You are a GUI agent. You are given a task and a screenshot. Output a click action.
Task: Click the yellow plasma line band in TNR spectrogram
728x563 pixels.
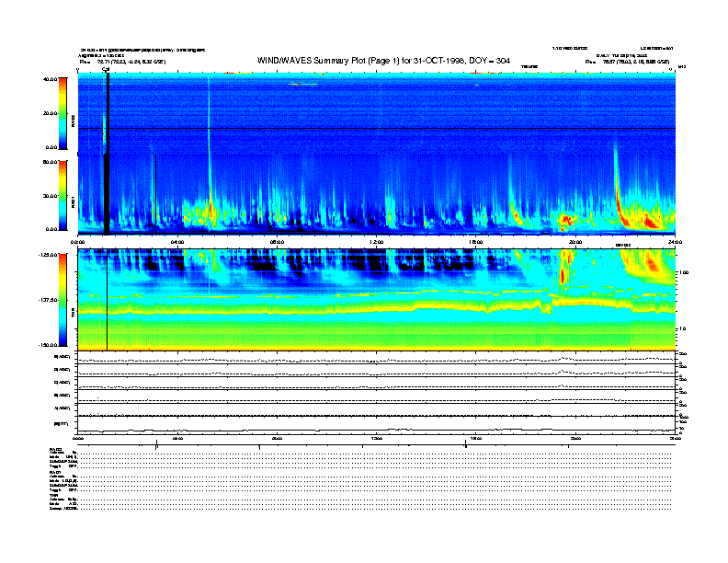click(x=376, y=308)
